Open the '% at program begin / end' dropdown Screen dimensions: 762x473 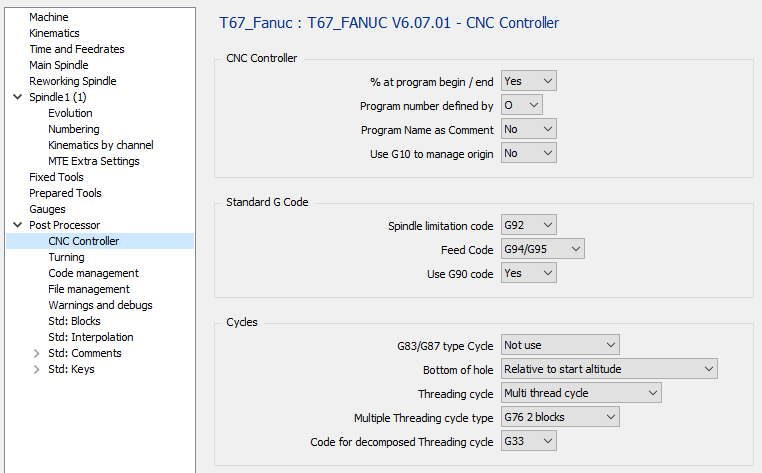[x=528, y=81]
